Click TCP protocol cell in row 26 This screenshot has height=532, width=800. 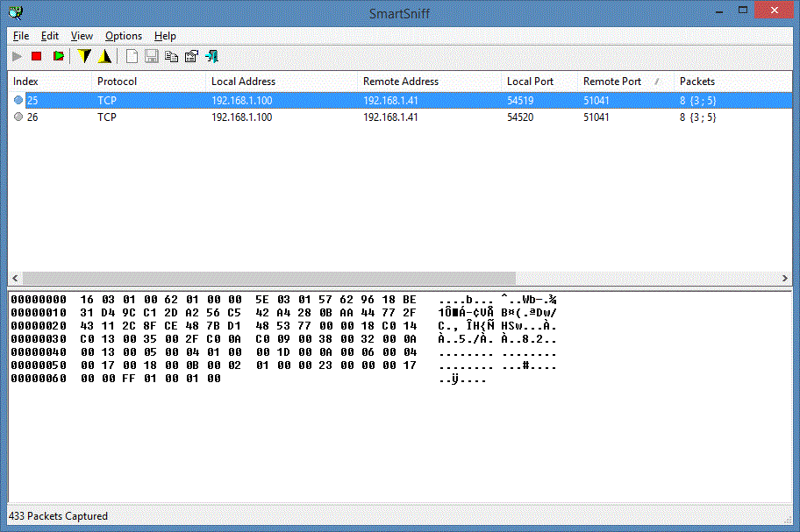(107, 117)
